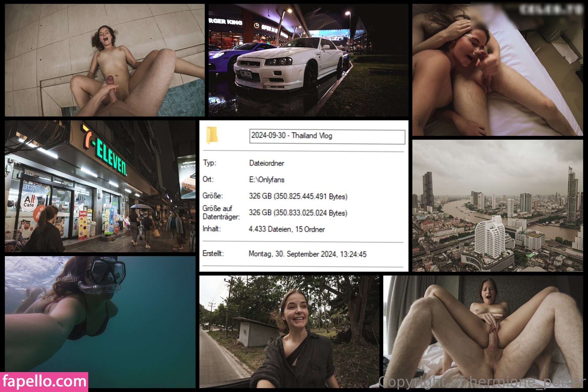
Task: Click '4.433 Dateien, 15 Ordner' contents text
Action: 287,229
